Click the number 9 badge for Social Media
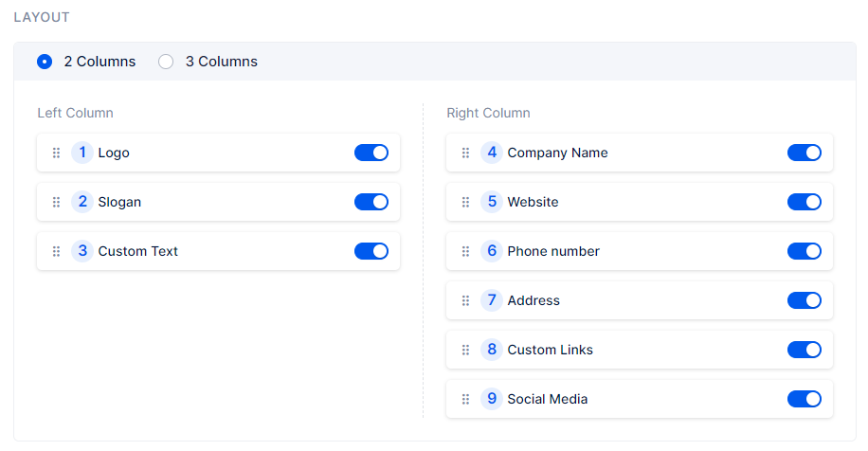Viewport: 868px width, 451px height. [x=491, y=399]
